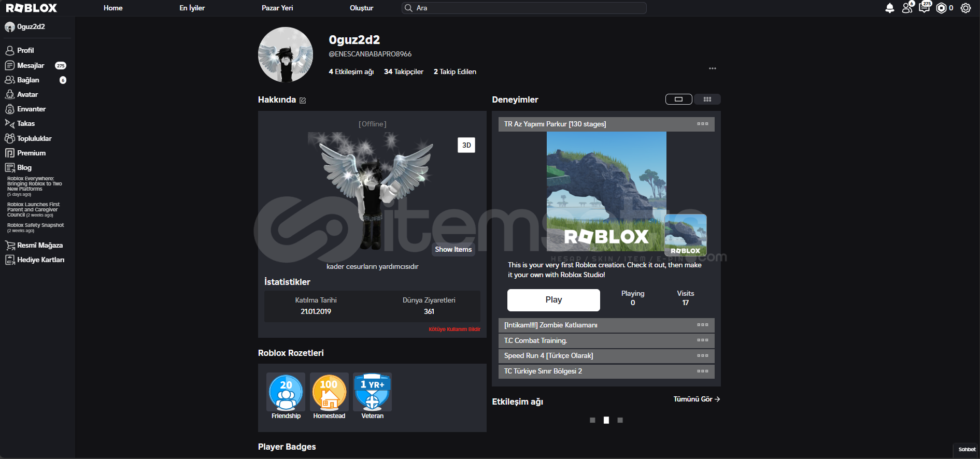Collapse the TR Az Yapımı Parkur experience header
Image resolution: width=980 pixels, height=459 pixels.
(606, 124)
